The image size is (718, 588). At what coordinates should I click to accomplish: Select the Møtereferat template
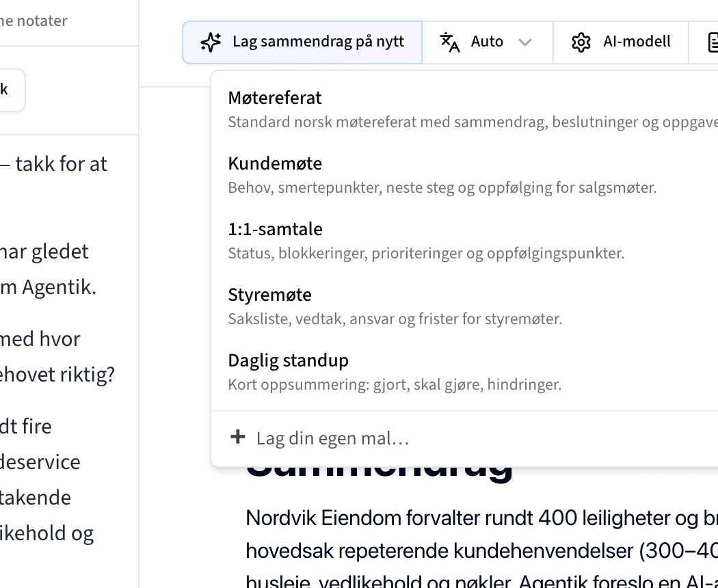[464, 109]
